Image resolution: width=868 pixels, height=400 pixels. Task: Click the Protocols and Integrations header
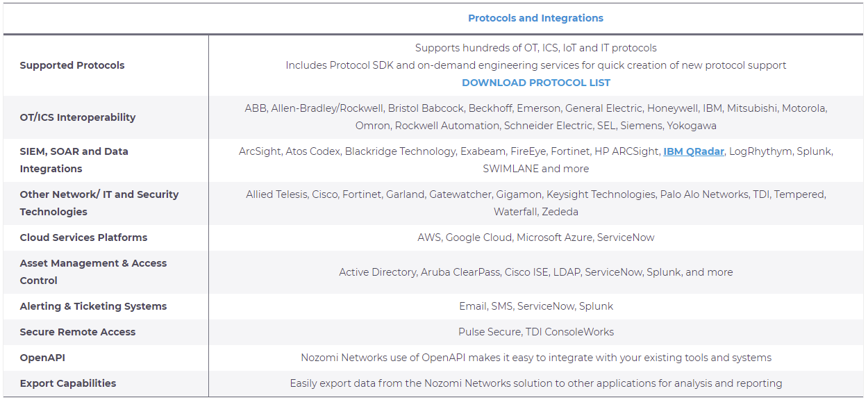535,18
